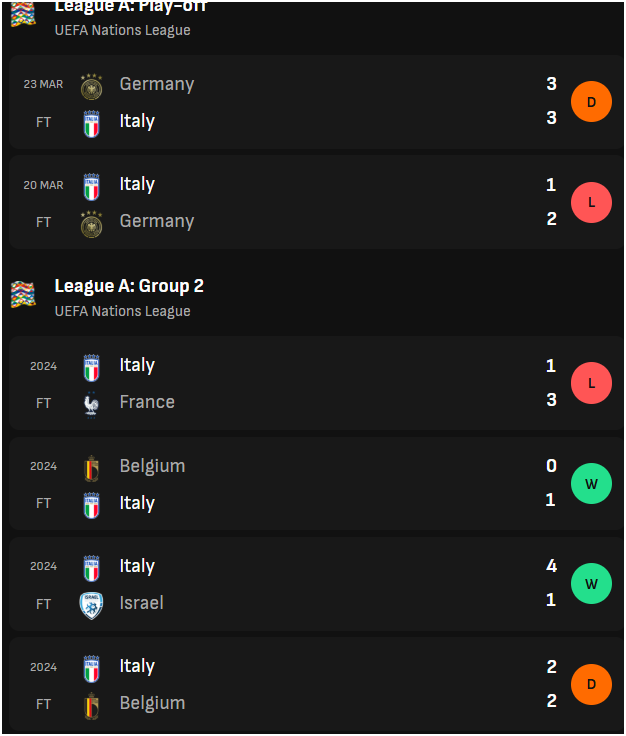The height and width of the screenshot is (736, 626).
Task: Open France team name link
Action: 147,402
